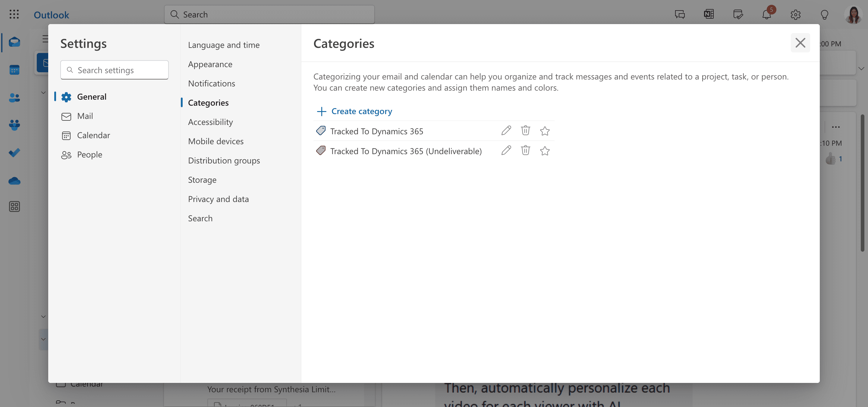Edit the Tracked To Dynamics 365 (Undeliverable) category

[x=506, y=151]
